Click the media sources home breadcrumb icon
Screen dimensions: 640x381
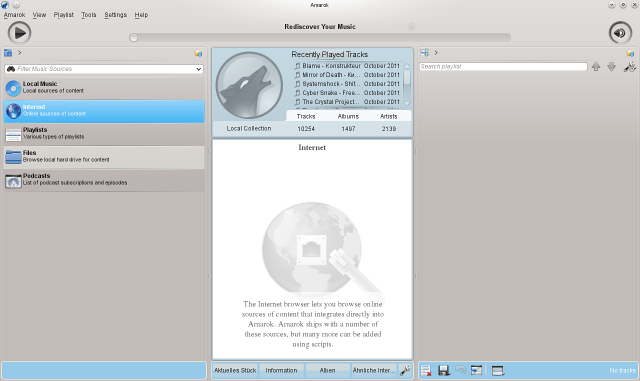point(8,53)
